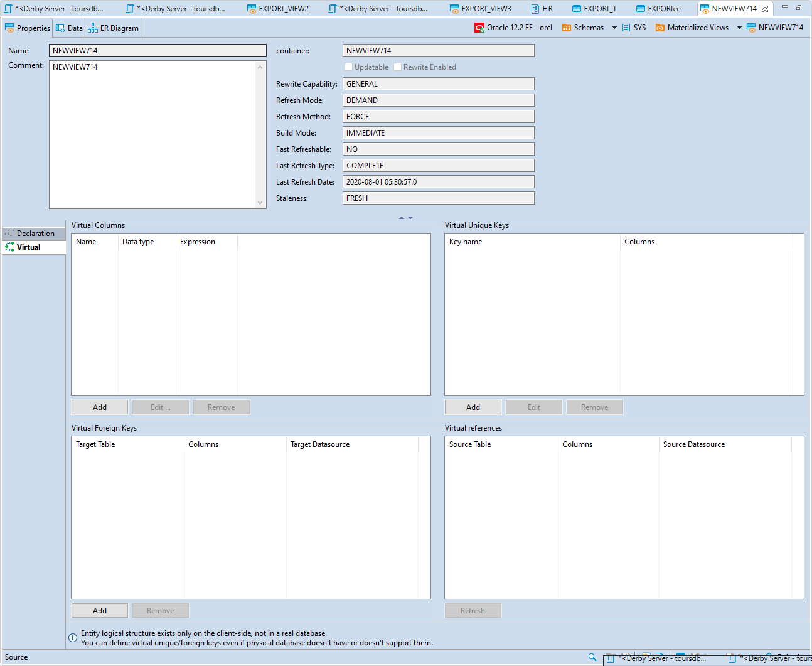The width and height of the screenshot is (812, 666).
Task: Click the search magnifier icon in status bar
Action: [x=592, y=657]
